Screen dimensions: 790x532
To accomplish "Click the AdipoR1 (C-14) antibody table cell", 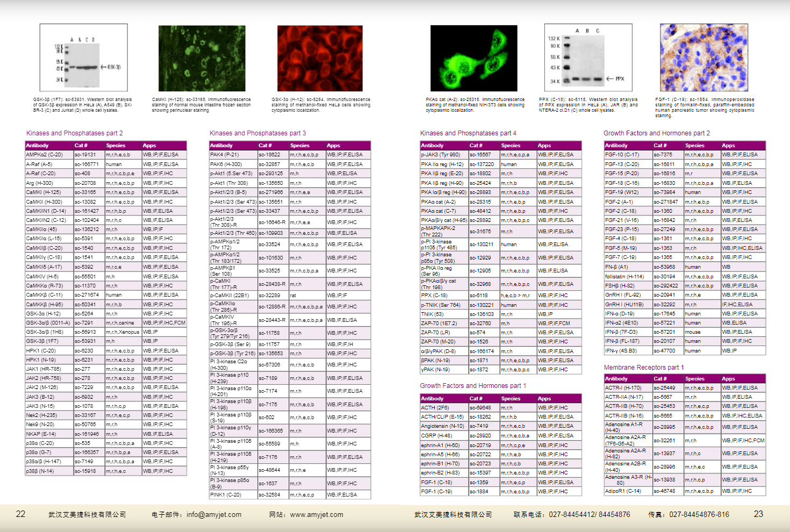I will [x=623, y=491].
